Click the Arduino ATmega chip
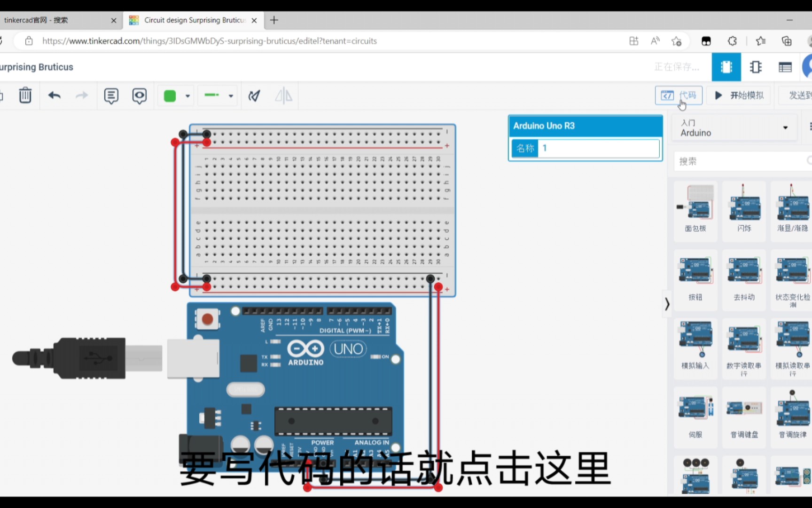 coord(333,421)
